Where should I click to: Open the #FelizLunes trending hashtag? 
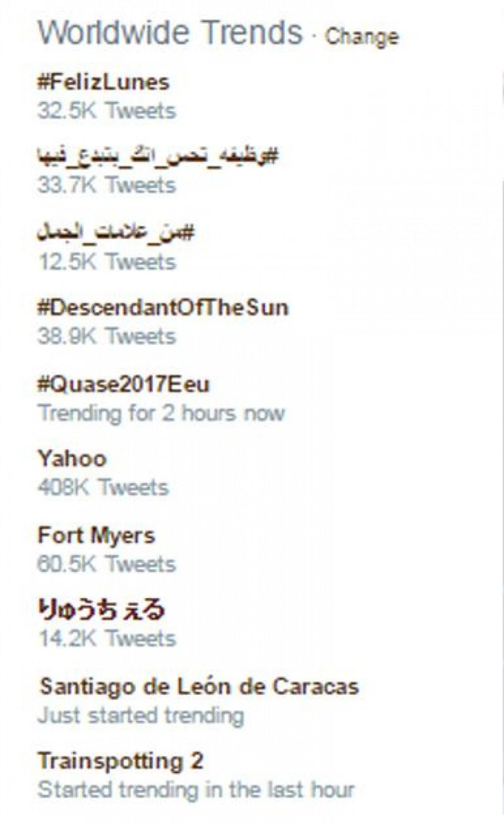coord(103,82)
